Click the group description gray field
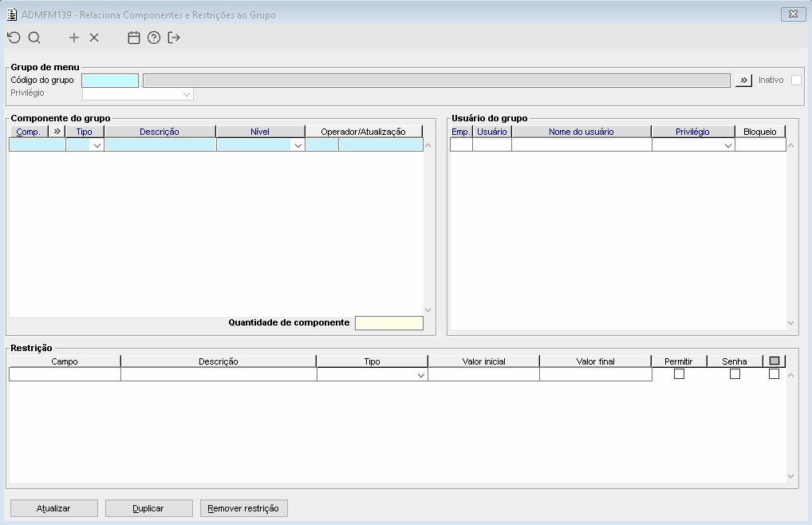 click(436, 81)
